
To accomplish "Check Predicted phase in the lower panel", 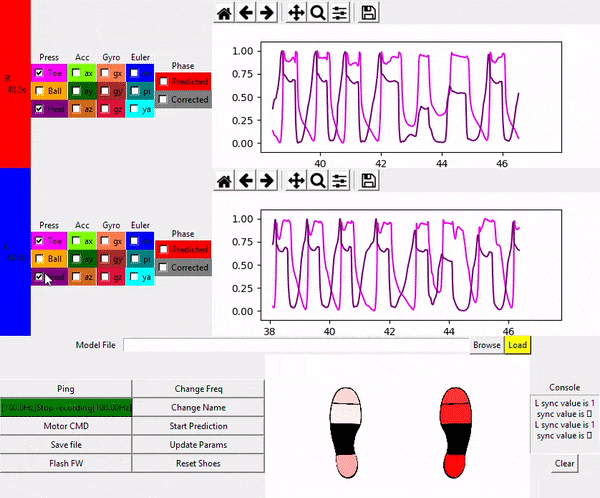I will click(163, 249).
